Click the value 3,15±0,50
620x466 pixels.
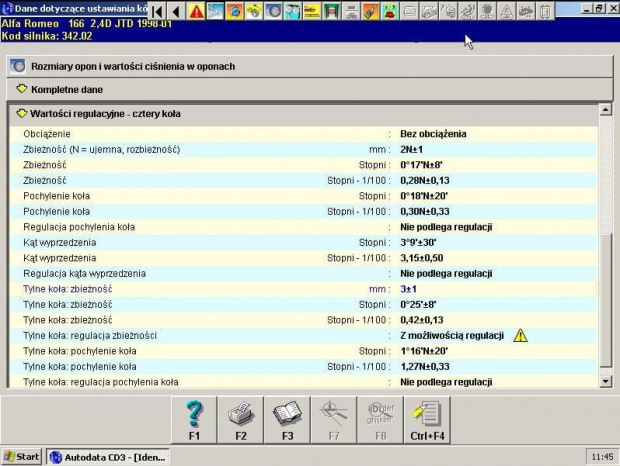(x=422, y=258)
